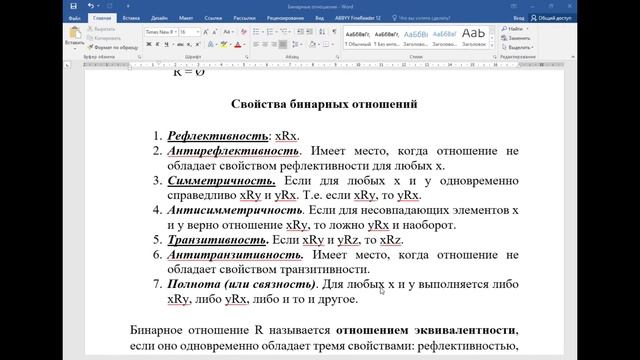Open Clipboard pane launcher
The width and height of the screenshot is (640, 360).
click(139, 57)
